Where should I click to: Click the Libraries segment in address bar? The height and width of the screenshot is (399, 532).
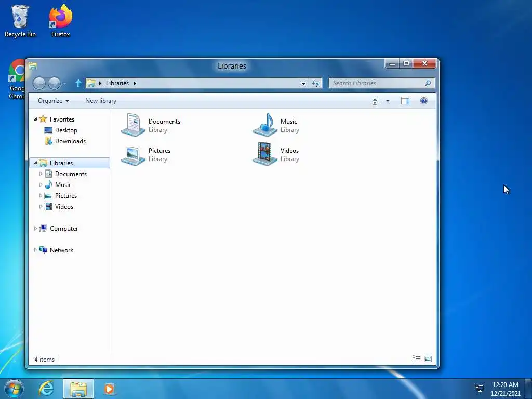tap(117, 83)
